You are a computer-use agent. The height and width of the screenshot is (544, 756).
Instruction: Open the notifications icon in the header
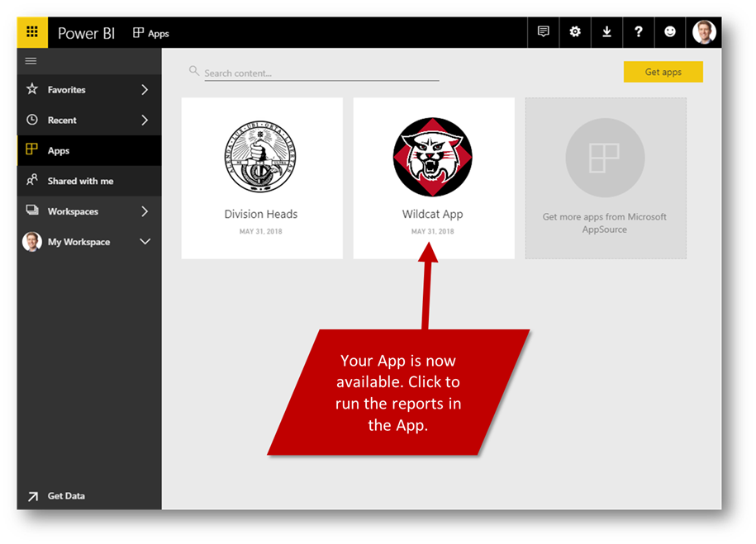(544, 32)
